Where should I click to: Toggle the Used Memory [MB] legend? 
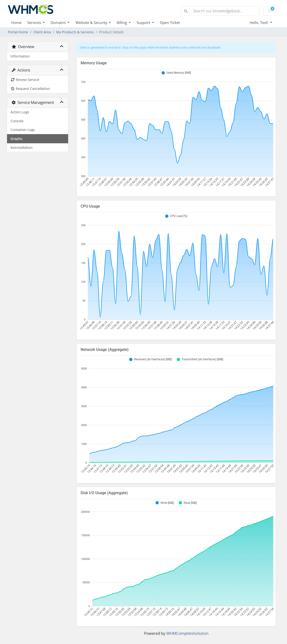coord(176,73)
